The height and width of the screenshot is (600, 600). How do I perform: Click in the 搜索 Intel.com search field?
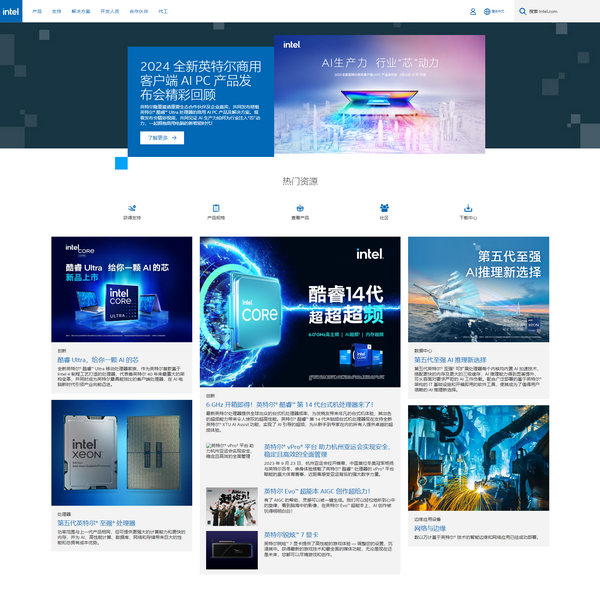(x=562, y=11)
